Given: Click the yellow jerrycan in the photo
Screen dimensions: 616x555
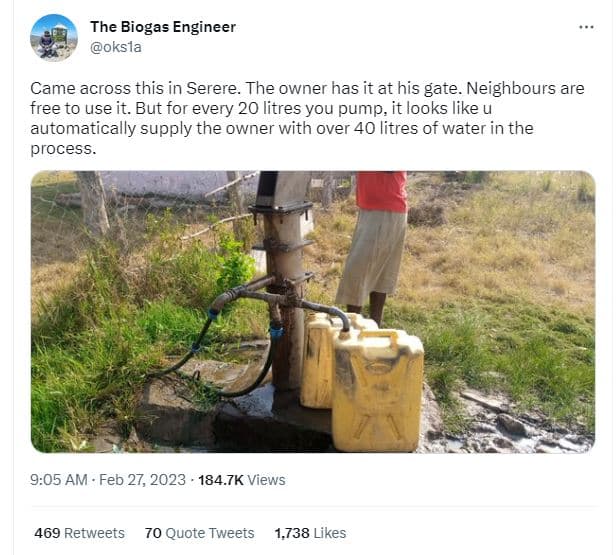Looking at the screenshot, I should pyautogui.click(x=378, y=391).
